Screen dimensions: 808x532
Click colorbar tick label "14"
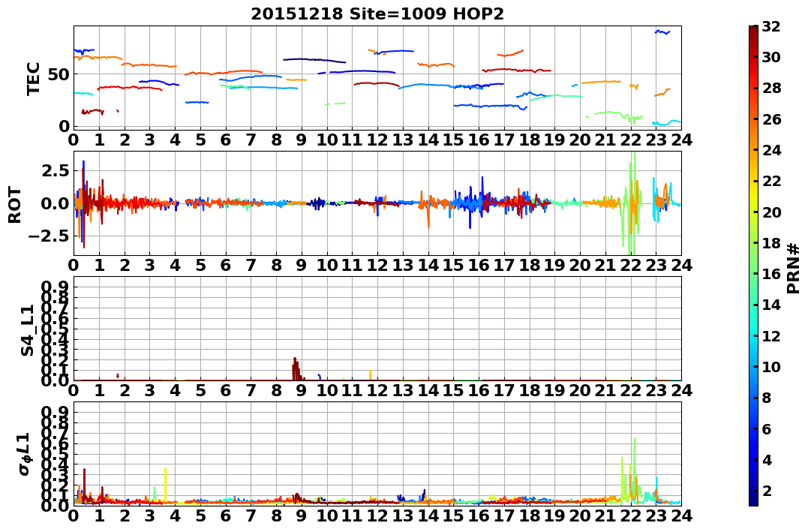[x=771, y=305]
